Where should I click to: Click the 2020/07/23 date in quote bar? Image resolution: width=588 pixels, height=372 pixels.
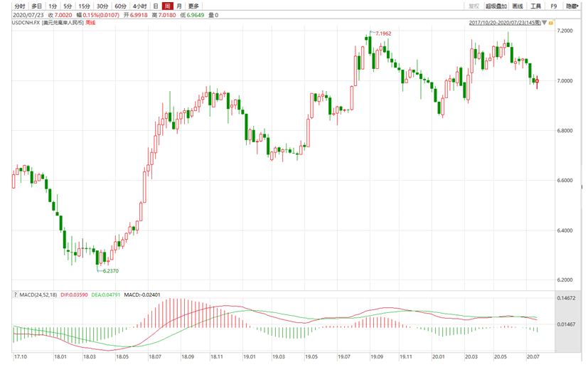pos(28,15)
